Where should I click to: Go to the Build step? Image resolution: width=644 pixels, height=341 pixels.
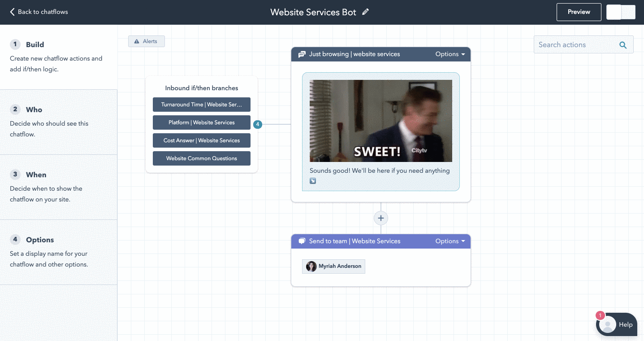point(59,57)
